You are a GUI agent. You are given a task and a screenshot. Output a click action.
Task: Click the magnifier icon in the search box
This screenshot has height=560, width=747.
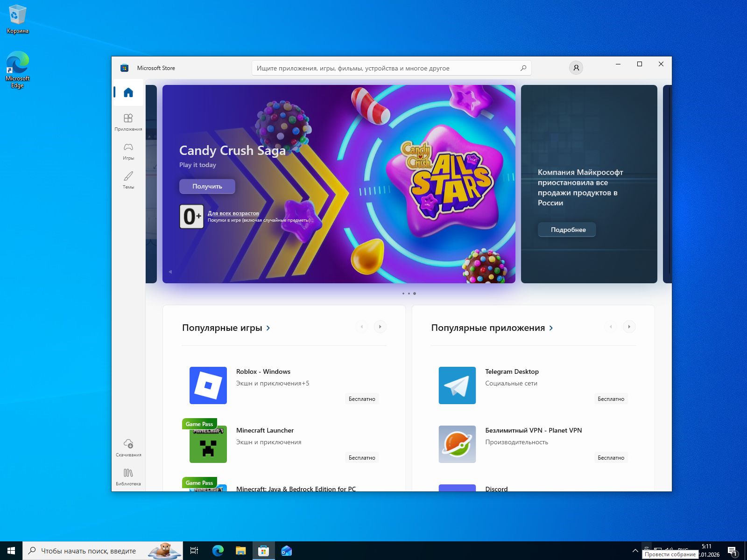pos(523,68)
